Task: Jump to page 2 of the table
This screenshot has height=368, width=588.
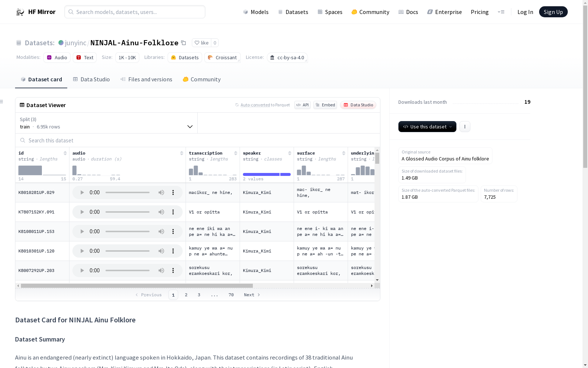Action: coord(186,295)
